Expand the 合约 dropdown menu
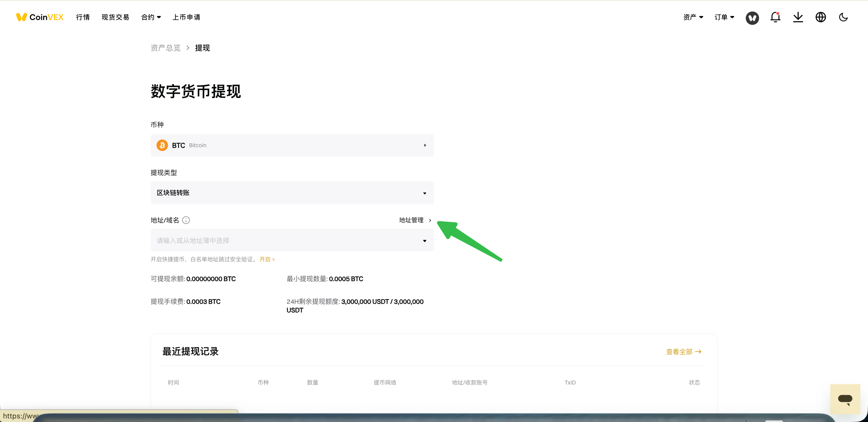 [151, 17]
